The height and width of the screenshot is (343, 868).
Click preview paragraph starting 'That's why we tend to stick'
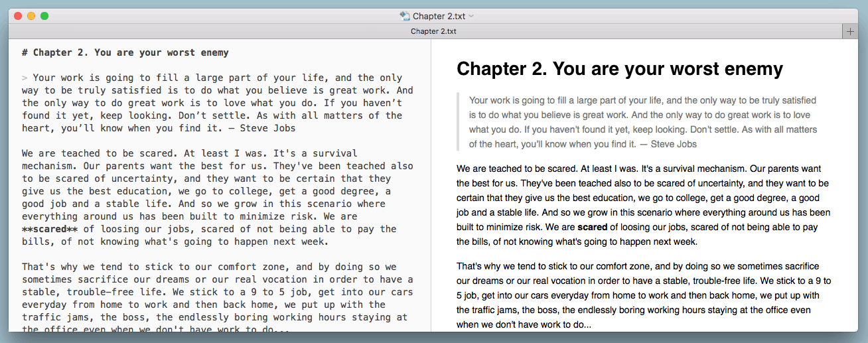[x=644, y=296]
